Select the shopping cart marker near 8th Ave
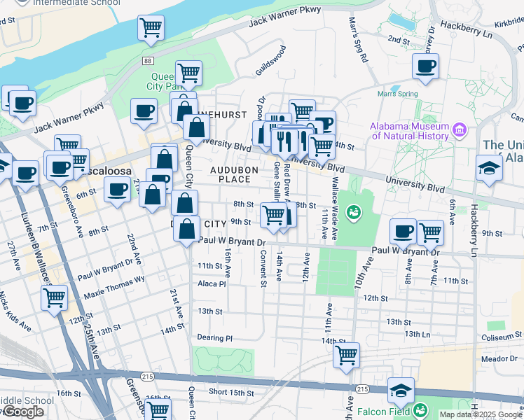Screen dimensions: 524x420 429,231
